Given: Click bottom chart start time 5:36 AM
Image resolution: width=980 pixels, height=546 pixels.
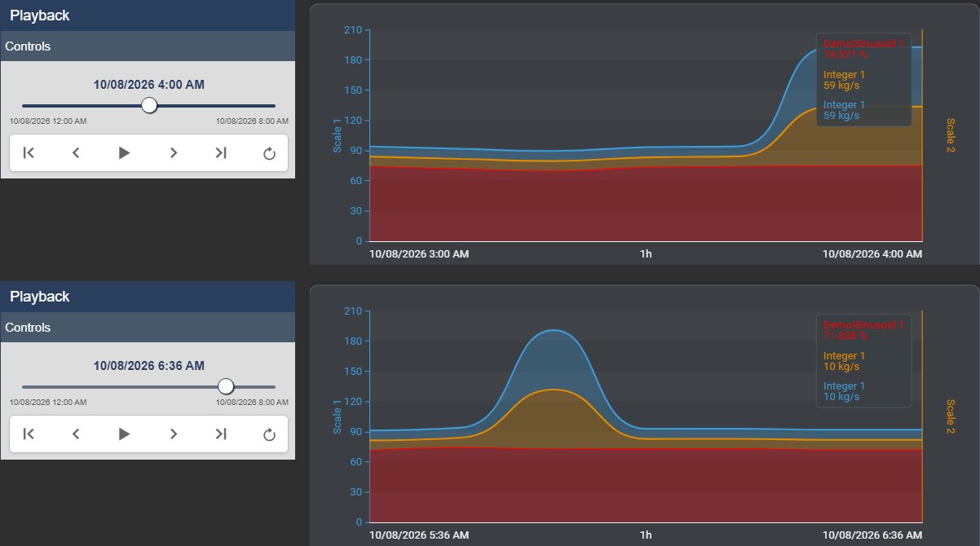Looking at the screenshot, I should pos(419,535).
